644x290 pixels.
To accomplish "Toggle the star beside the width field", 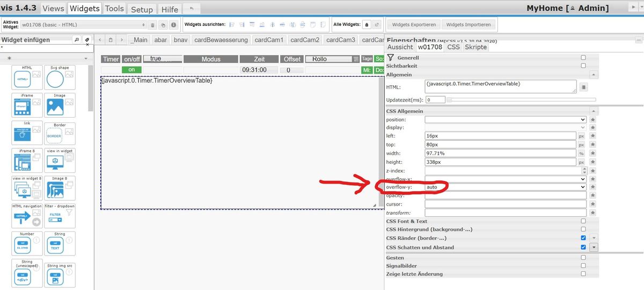I will tap(592, 153).
